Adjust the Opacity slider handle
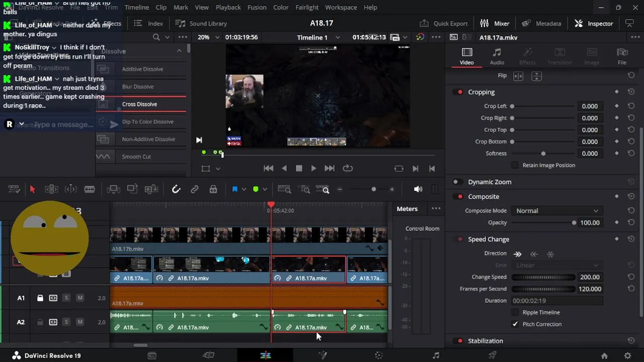Screen dimensions: 644x362 coord(574,223)
